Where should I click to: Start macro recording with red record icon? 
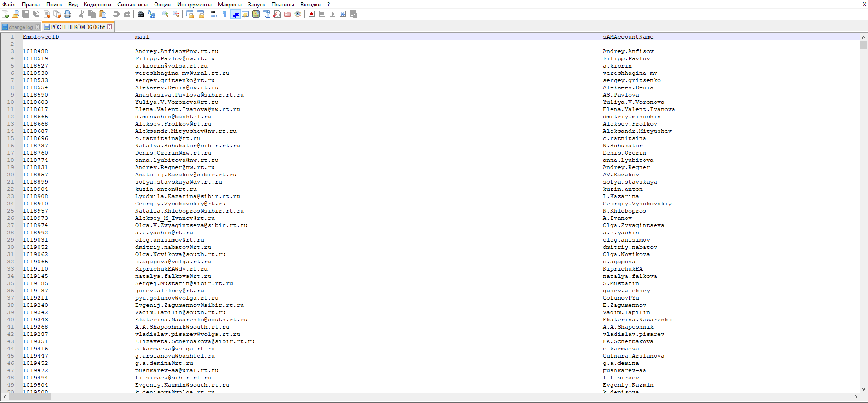311,14
